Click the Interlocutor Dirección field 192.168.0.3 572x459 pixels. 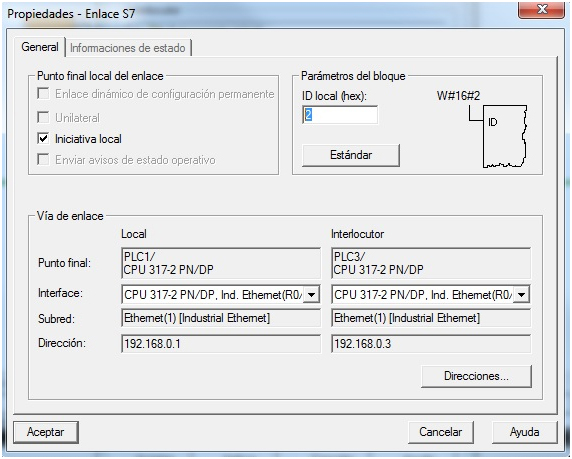[x=431, y=344]
